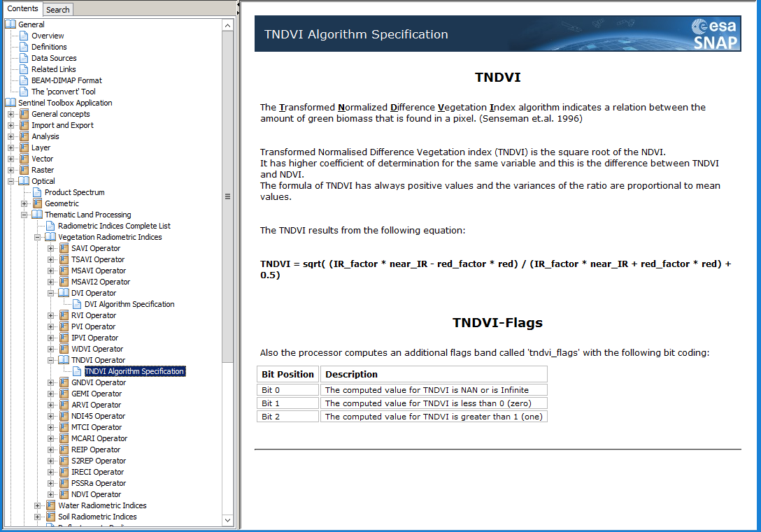
Task: Click the PVI Operator folder icon
Action: coord(64,327)
